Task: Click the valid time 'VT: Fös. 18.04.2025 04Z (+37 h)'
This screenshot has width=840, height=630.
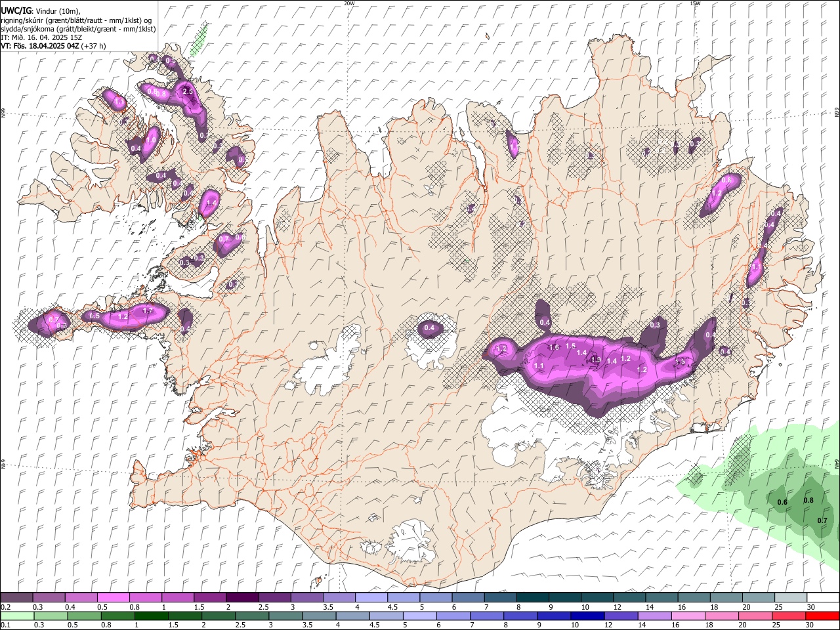Action: [x=53, y=46]
